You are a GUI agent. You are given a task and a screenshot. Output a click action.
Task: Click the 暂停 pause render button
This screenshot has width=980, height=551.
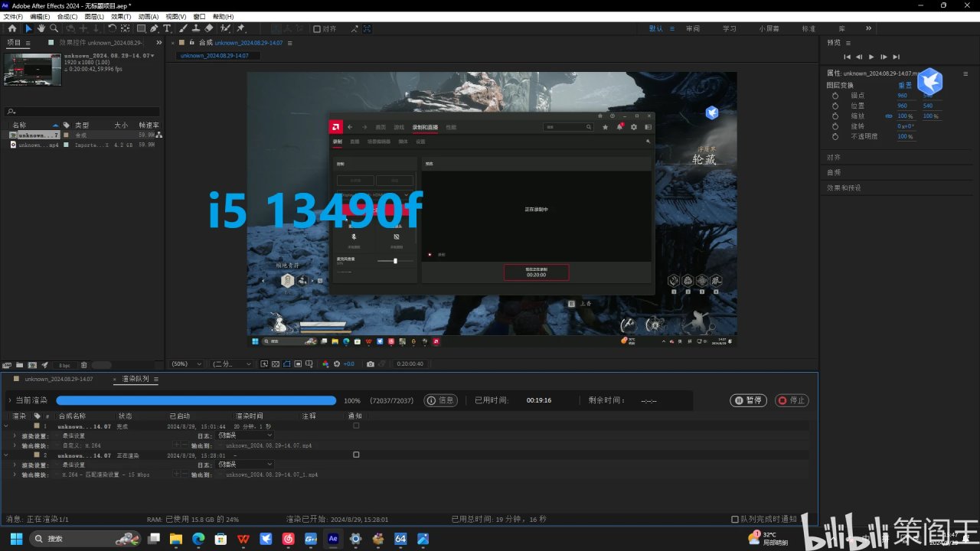(x=748, y=400)
